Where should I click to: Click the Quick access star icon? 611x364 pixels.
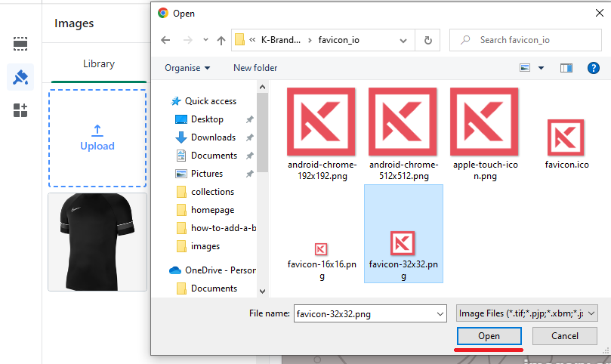[176, 101]
